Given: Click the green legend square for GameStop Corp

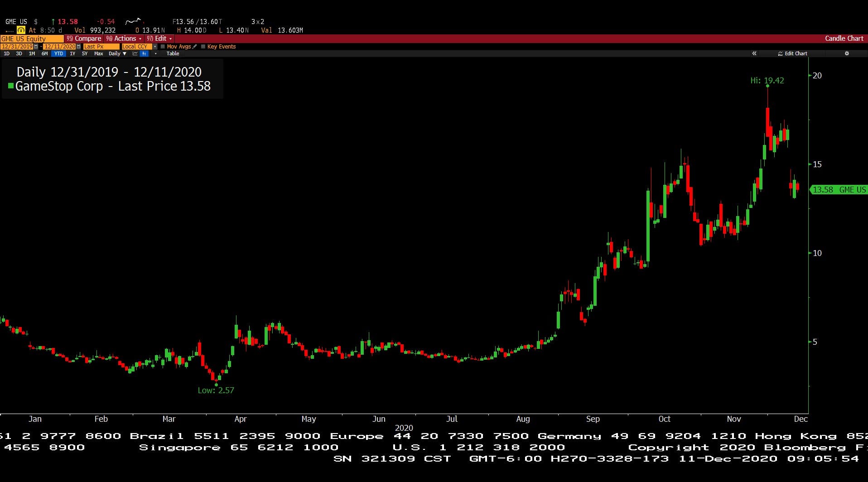Looking at the screenshot, I should [11, 86].
